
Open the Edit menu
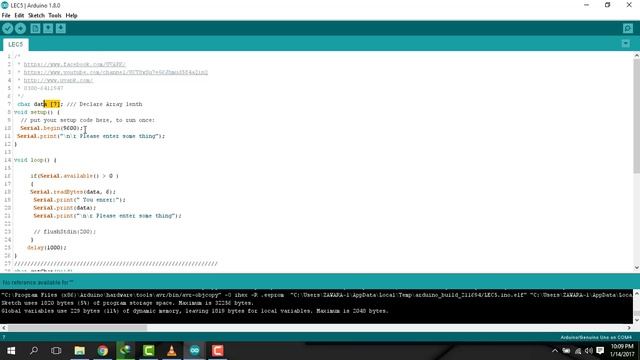pyautogui.click(x=19, y=16)
